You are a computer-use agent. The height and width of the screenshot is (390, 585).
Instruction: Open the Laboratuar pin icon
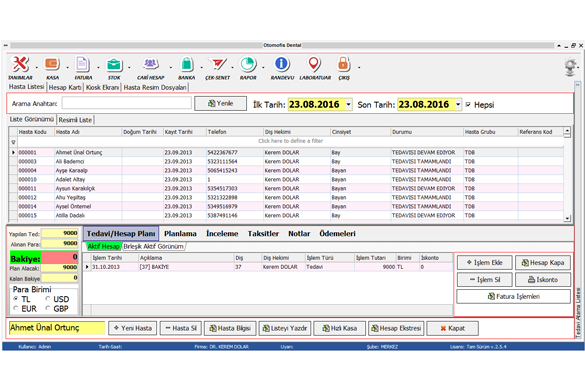tap(314, 64)
